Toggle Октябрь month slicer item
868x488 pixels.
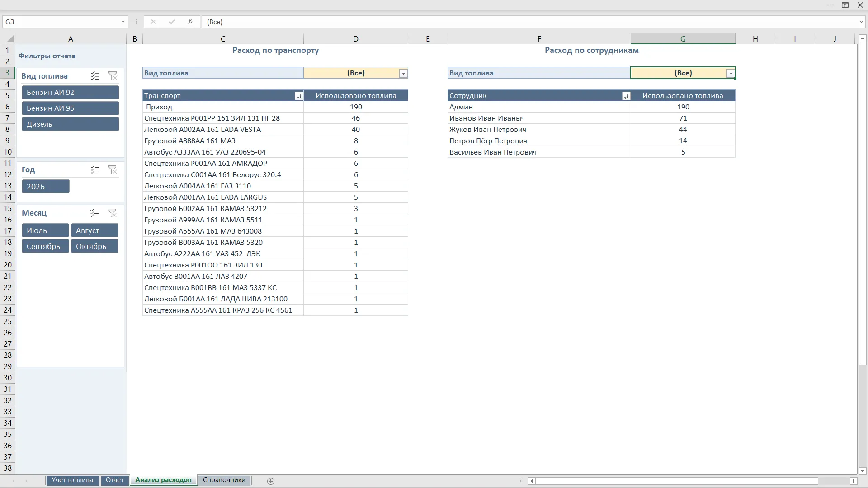pyautogui.click(x=94, y=246)
